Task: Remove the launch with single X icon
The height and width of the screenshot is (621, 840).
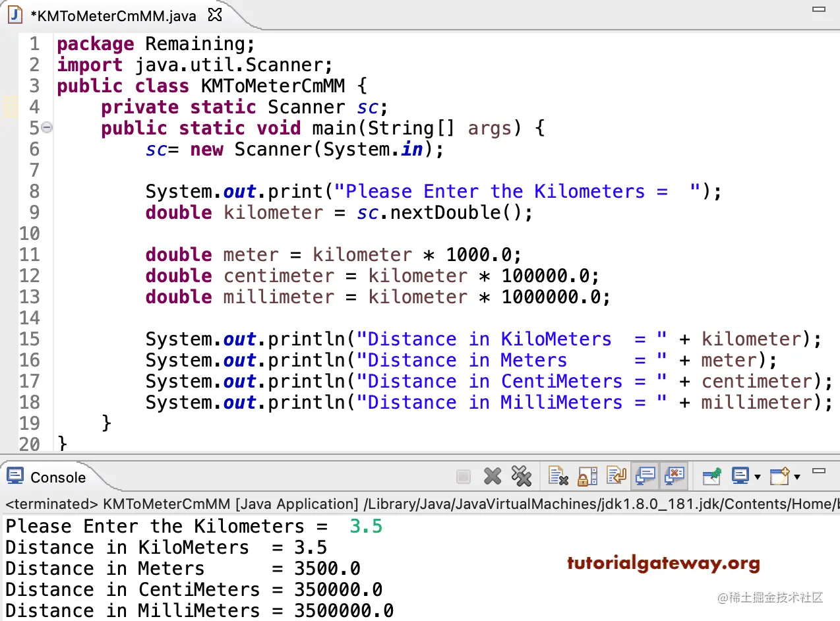Action: click(493, 476)
